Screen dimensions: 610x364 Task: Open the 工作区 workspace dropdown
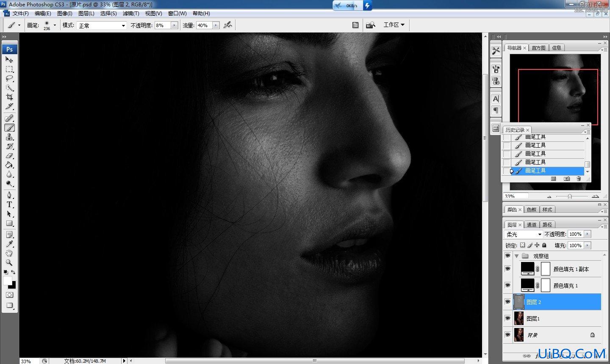394,25
